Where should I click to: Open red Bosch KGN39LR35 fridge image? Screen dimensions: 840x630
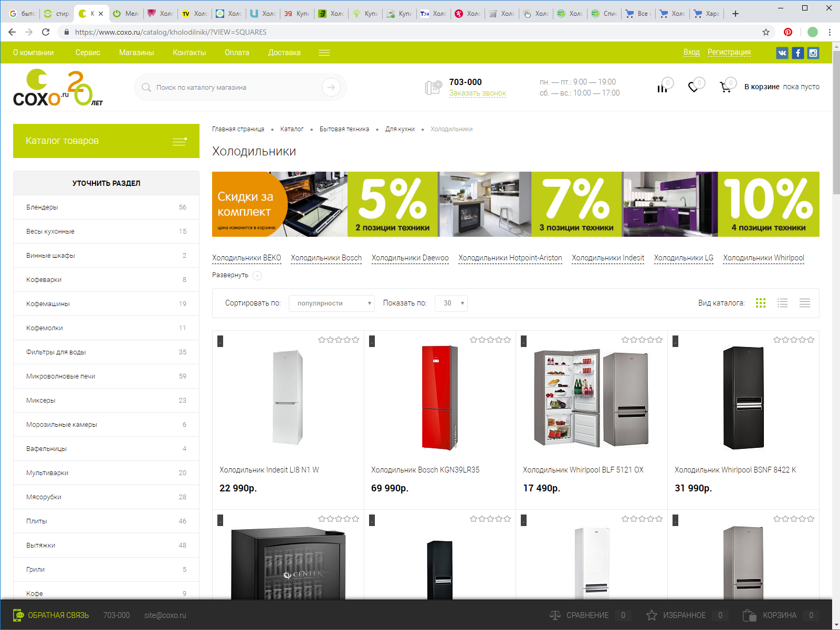(x=439, y=397)
